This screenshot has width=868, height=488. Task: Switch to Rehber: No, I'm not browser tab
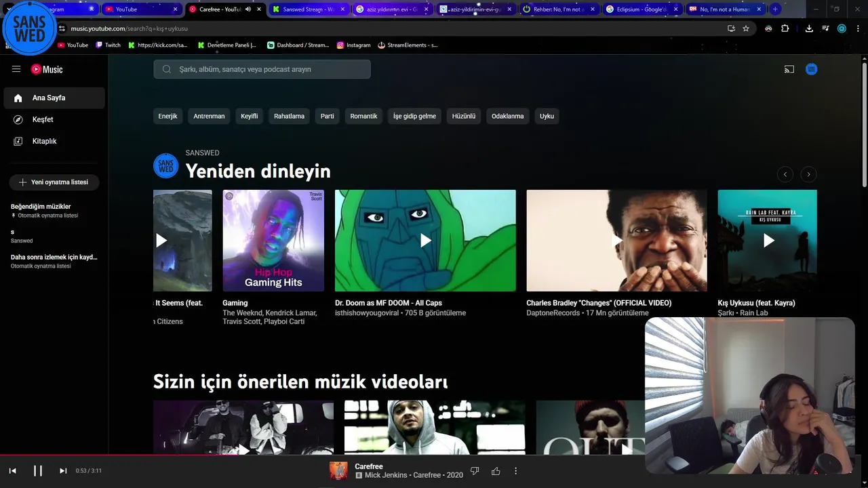tap(559, 9)
